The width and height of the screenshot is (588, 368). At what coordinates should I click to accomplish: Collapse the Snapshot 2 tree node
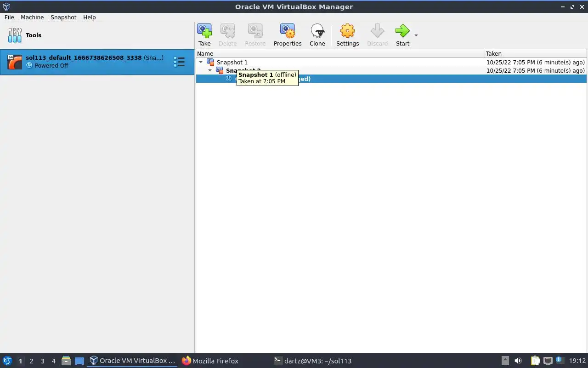[x=210, y=70]
